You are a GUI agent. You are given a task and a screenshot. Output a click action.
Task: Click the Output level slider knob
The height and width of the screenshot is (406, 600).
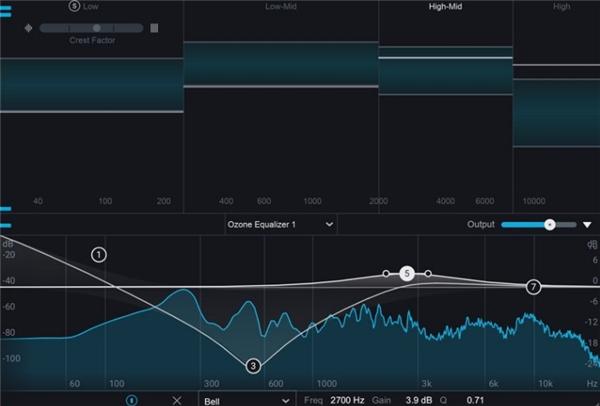(x=550, y=225)
